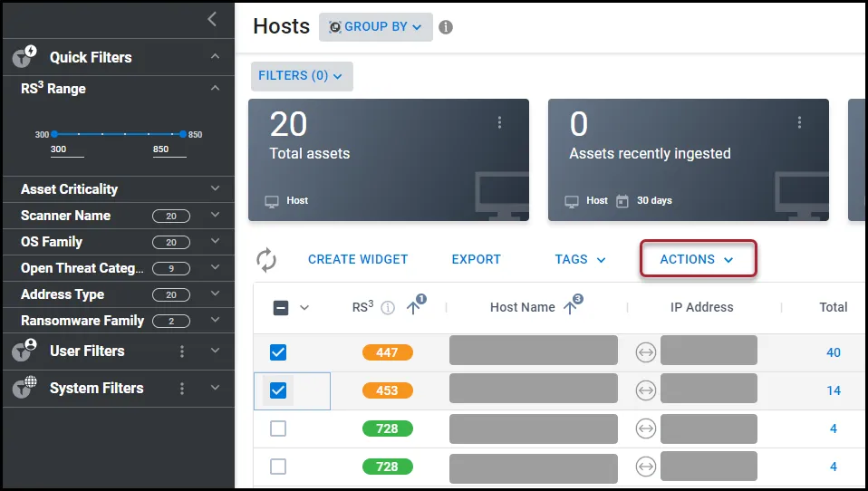
Task: Open the Actions dropdown
Action: 698,258
